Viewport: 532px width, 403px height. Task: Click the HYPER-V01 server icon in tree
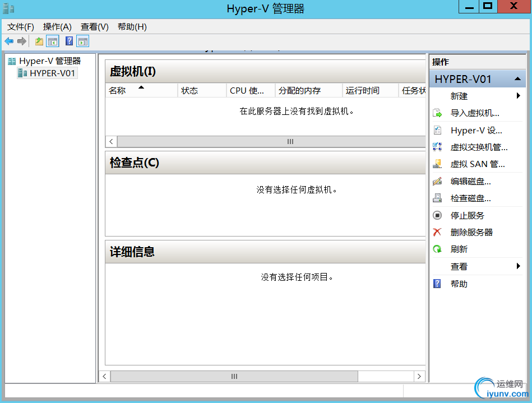(22, 73)
